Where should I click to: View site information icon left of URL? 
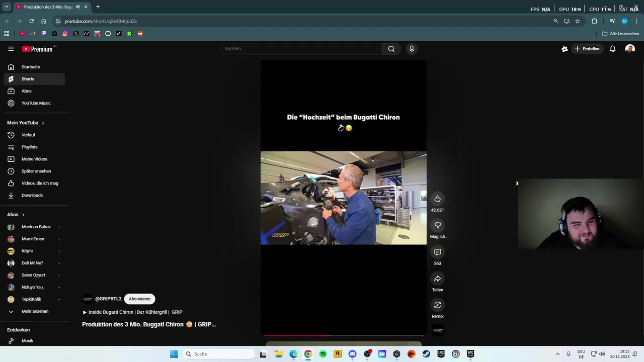58,21
